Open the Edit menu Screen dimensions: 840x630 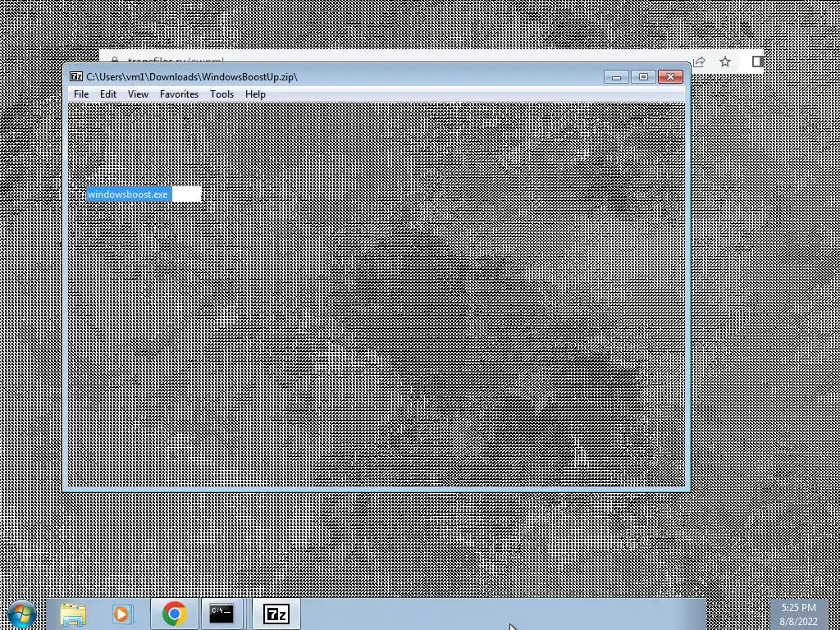click(107, 94)
